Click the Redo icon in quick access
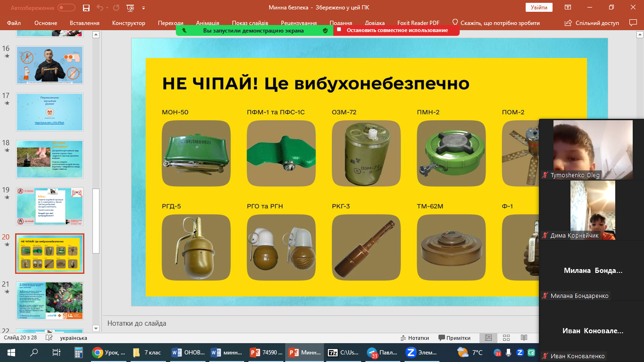644x362 pixels. point(116,8)
